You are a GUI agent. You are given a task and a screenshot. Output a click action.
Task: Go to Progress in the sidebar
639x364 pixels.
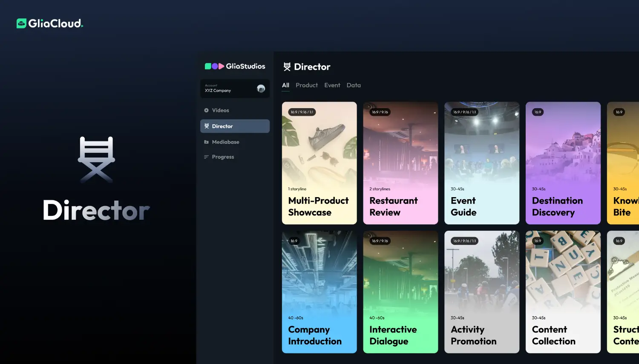tap(223, 157)
